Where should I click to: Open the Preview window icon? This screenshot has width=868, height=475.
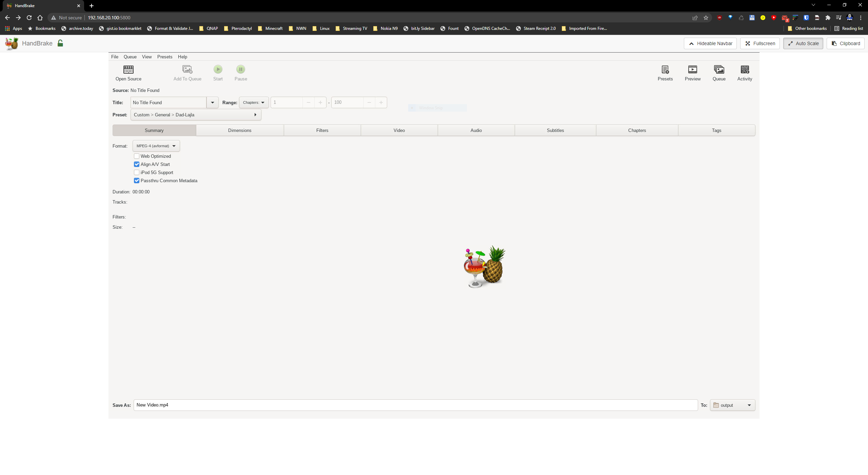tap(692, 70)
